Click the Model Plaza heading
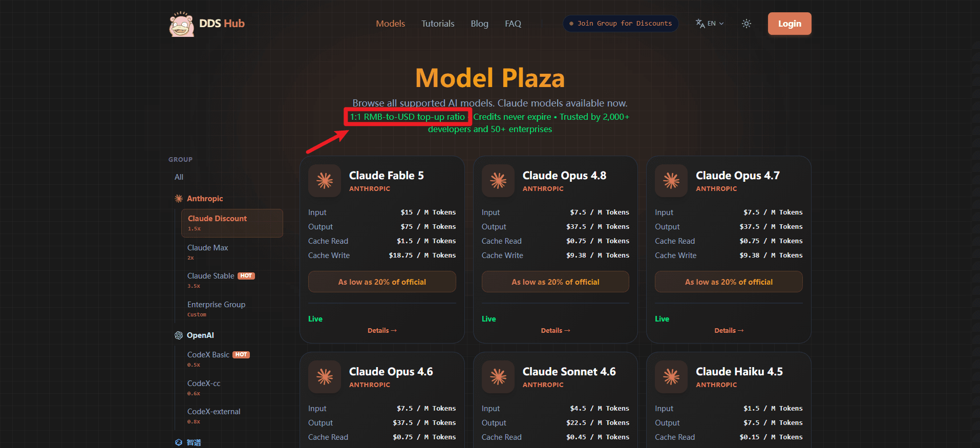Screen dimensions: 980x448 click(x=490, y=78)
